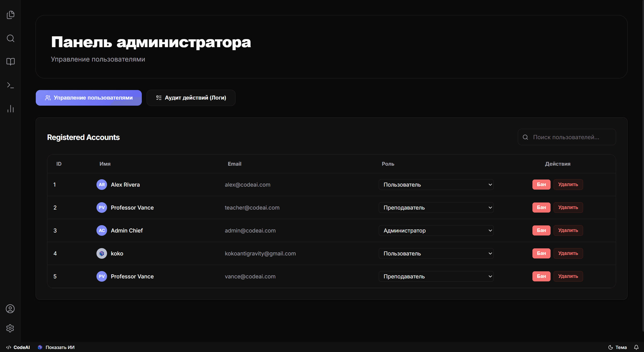The width and height of the screenshot is (644, 352).
Task: Click Удалить for Admin Chief
Action: tap(568, 230)
